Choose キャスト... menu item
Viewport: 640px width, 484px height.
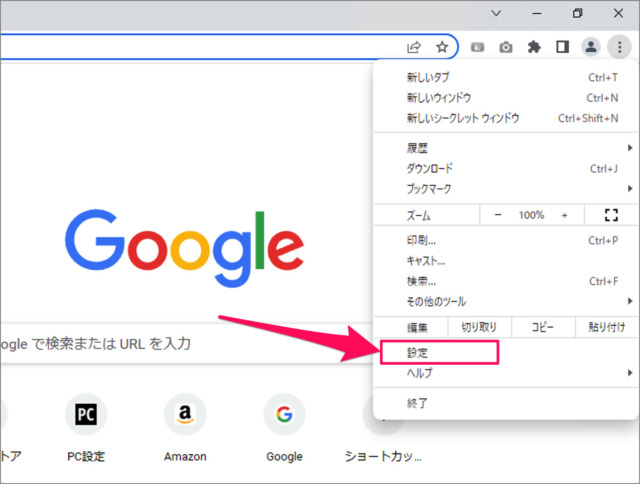point(506,261)
